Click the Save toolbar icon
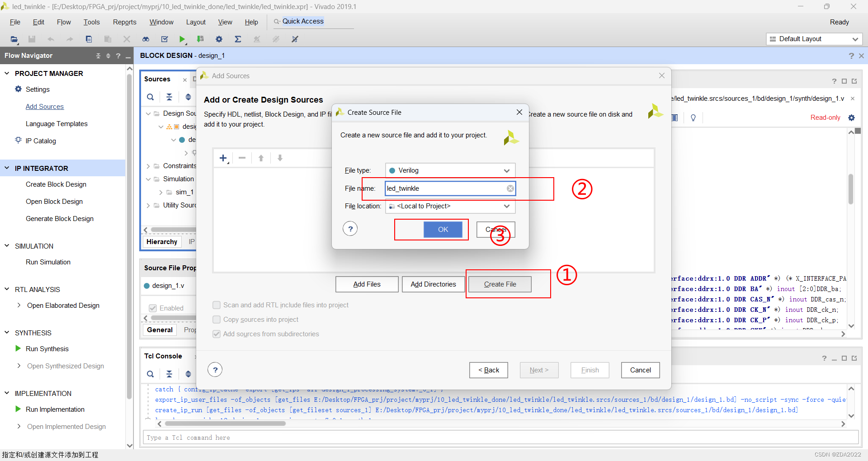 32,39
